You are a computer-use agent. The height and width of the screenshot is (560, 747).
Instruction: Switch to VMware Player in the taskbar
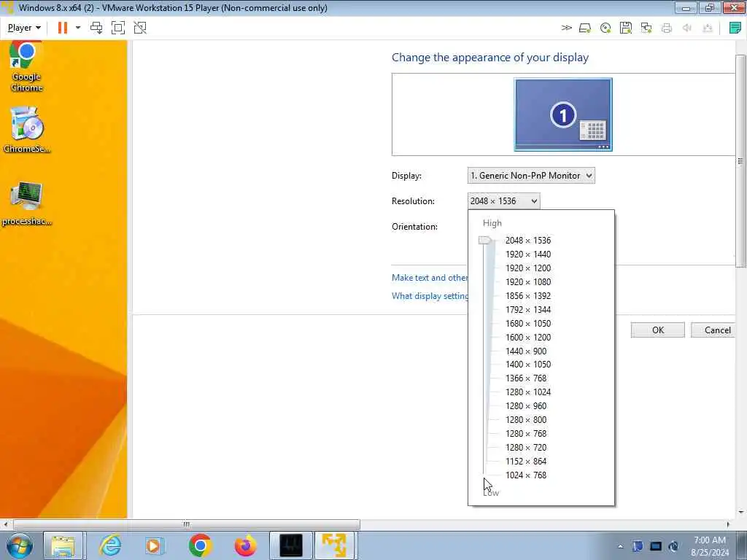(334, 545)
